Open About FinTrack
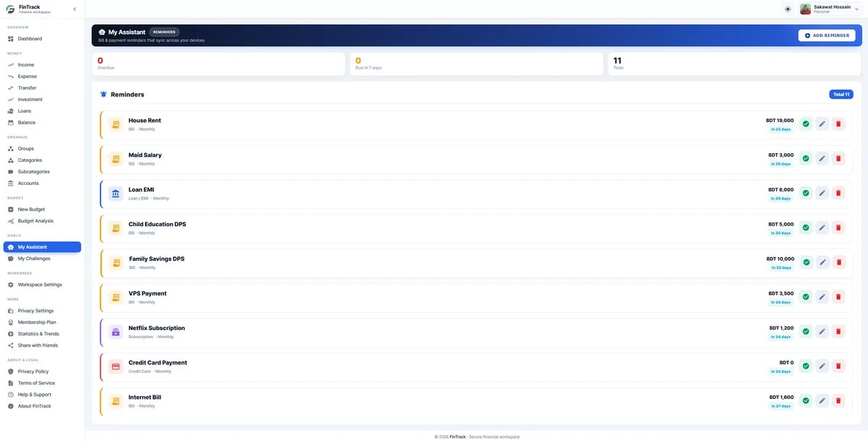The height and width of the screenshot is (443, 868). (42, 406)
